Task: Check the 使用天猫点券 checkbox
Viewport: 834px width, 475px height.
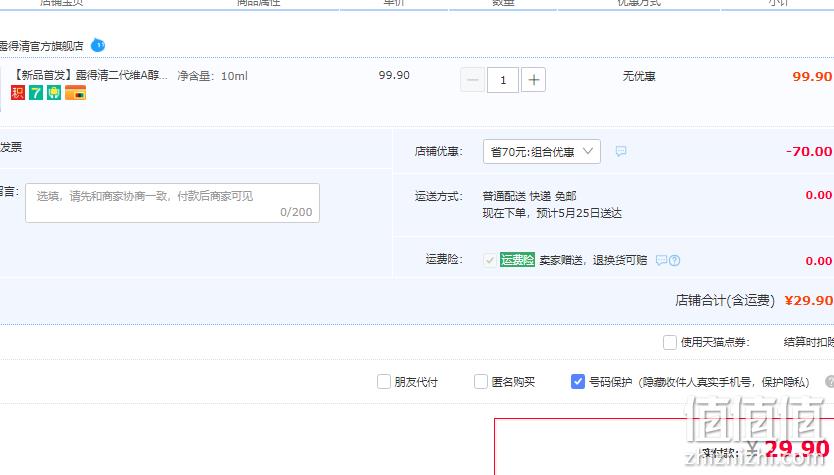Action: coord(670,342)
